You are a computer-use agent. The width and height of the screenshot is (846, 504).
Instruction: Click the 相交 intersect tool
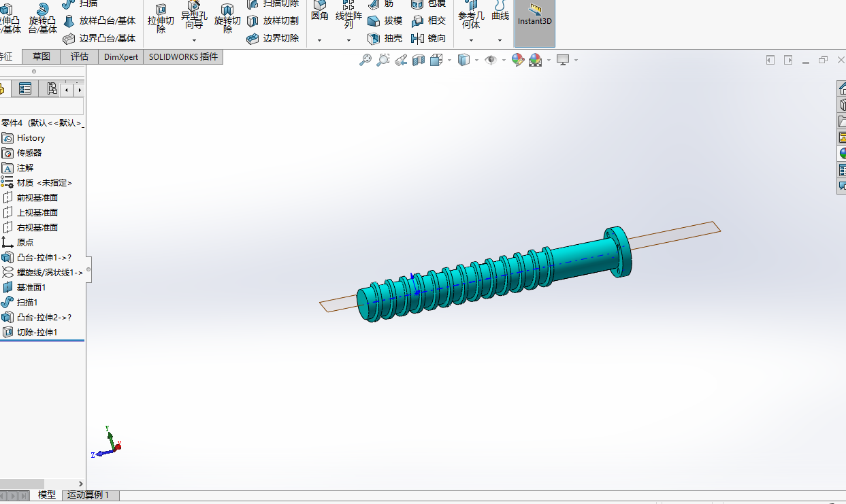pos(429,21)
